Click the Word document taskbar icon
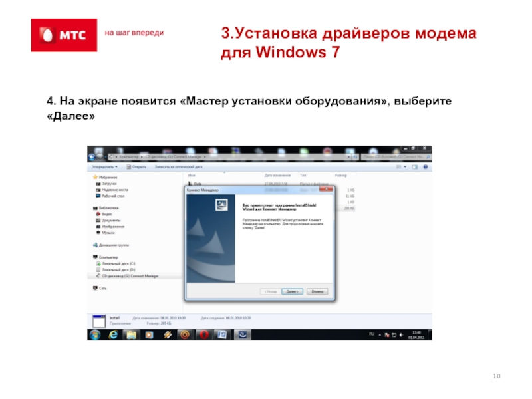Screen dimensions: 532x399 click(221, 335)
